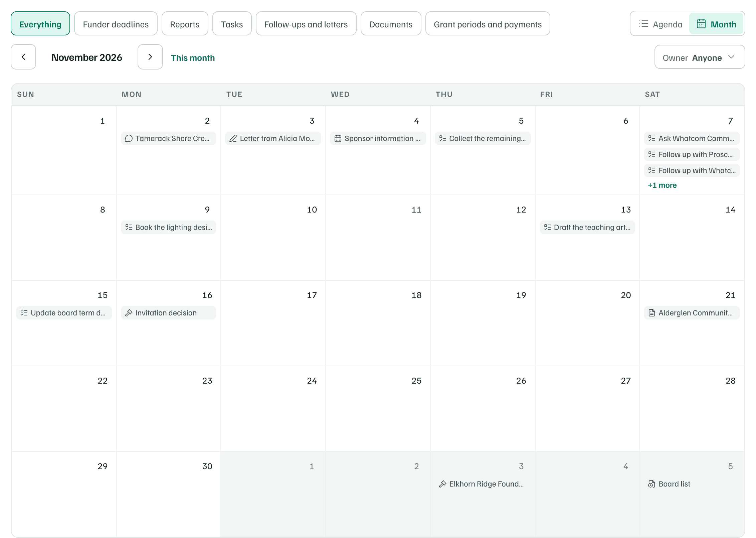This screenshot has height=538, width=756.
Task: Go to the next month arrow
Action: [x=150, y=57]
